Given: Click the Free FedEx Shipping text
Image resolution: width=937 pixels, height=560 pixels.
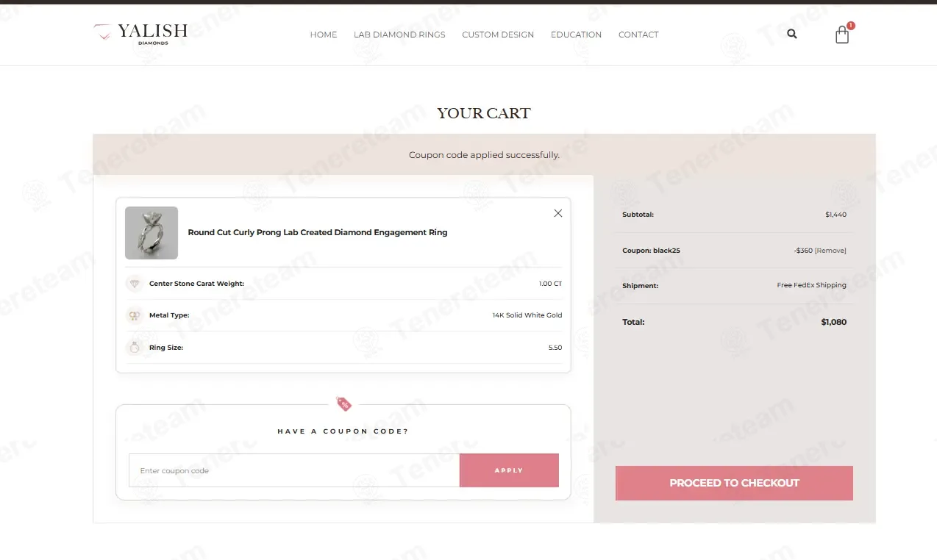Looking at the screenshot, I should 812,285.
